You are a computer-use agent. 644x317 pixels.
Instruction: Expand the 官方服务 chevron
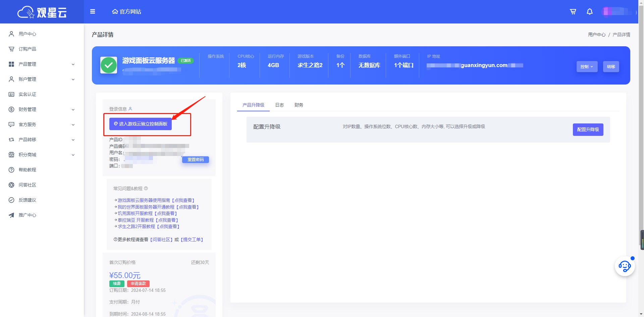tap(73, 125)
